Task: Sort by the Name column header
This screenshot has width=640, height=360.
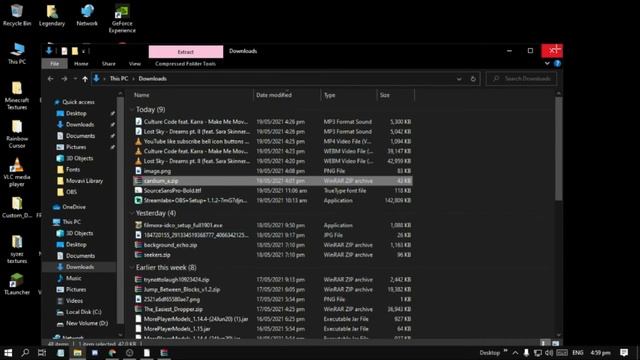Action: [x=192, y=95]
